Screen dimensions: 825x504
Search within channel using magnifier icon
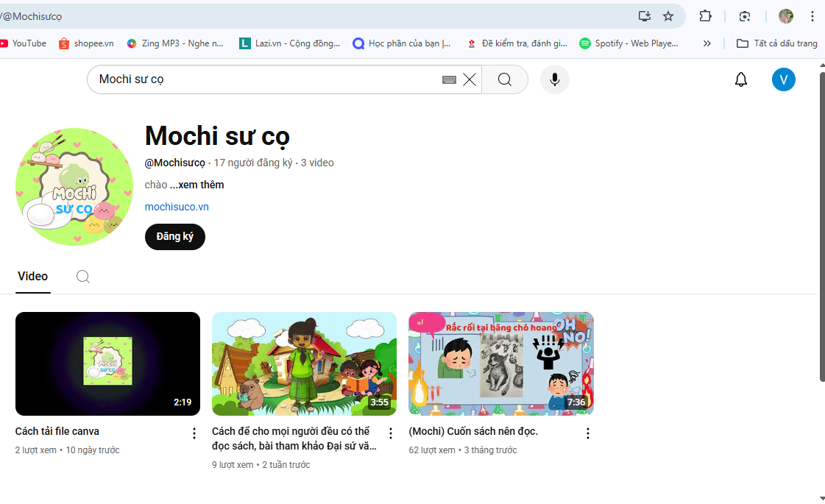tap(83, 277)
